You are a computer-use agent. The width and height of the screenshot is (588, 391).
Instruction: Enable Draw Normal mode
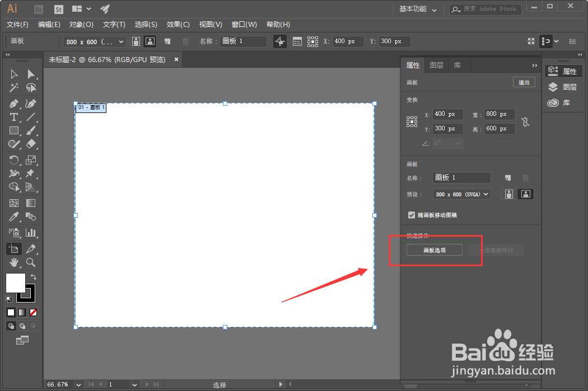11,326
